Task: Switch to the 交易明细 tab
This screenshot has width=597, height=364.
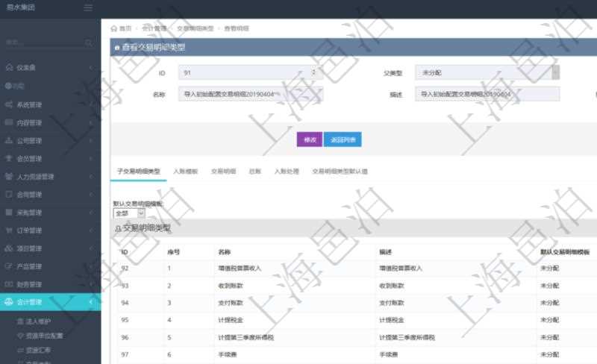Action: [223, 172]
